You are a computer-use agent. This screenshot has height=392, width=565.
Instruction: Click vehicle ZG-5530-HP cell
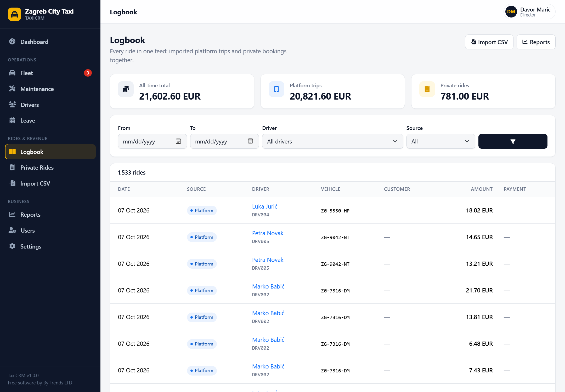pos(335,211)
